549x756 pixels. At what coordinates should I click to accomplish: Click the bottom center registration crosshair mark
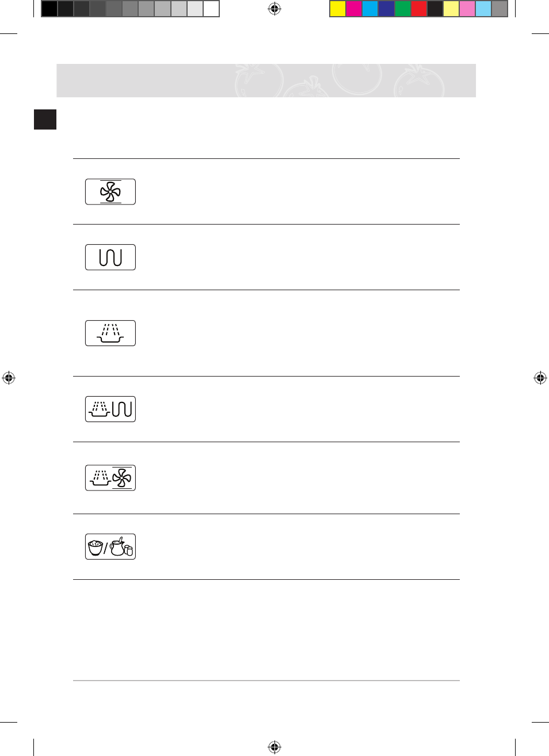[x=274, y=747]
